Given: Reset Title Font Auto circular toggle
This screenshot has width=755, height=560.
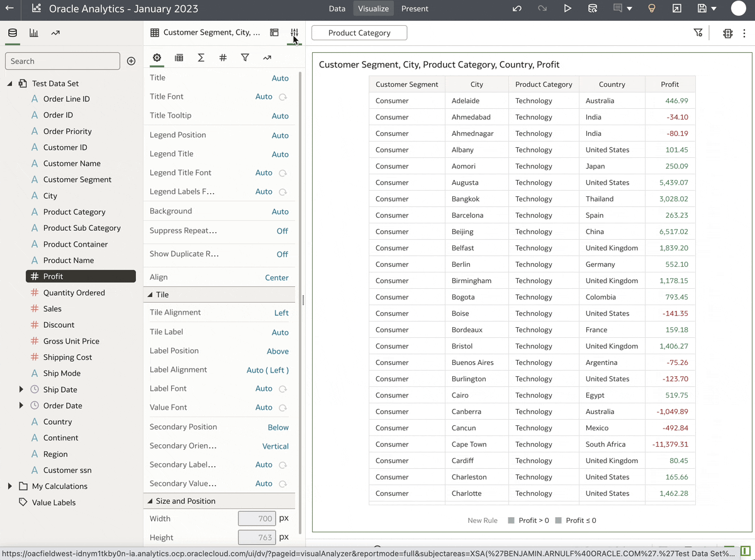Looking at the screenshot, I should click(x=283, y=97).
